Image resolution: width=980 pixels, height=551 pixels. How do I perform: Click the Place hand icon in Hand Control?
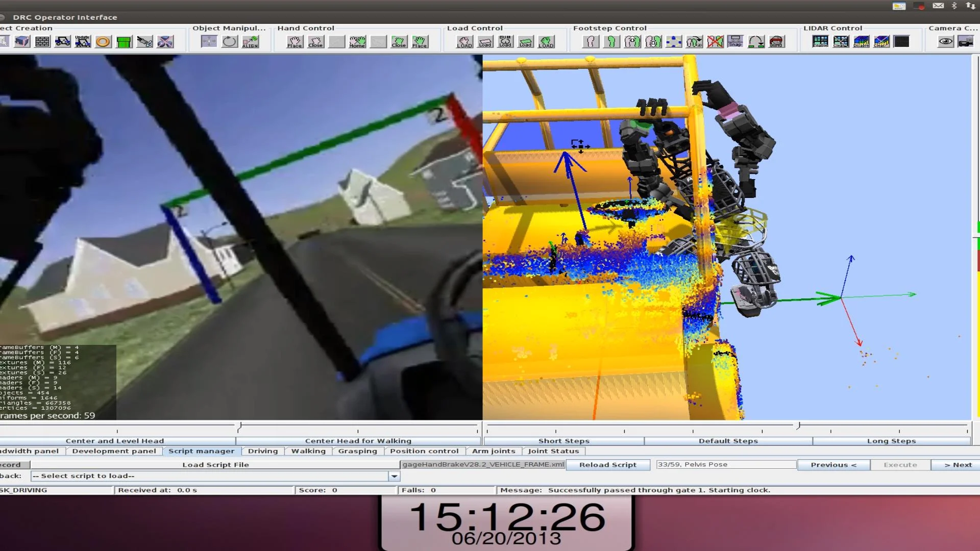click(295, 42)
